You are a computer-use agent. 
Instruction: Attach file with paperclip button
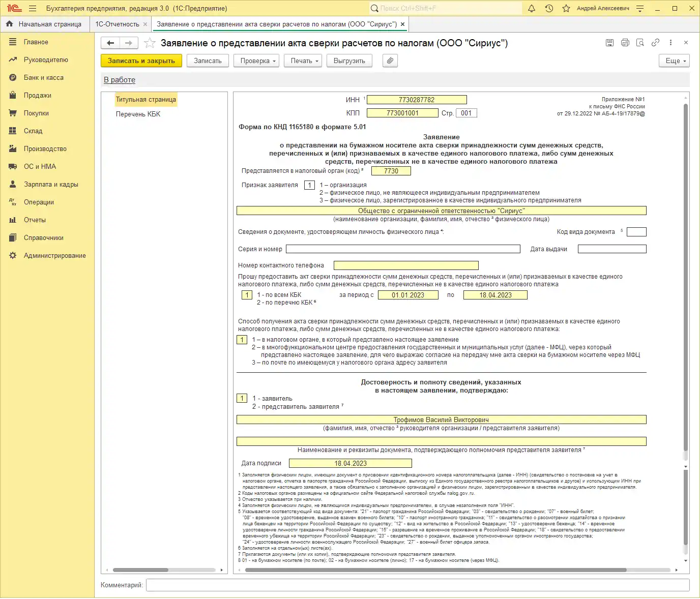(x=390, y=61)
